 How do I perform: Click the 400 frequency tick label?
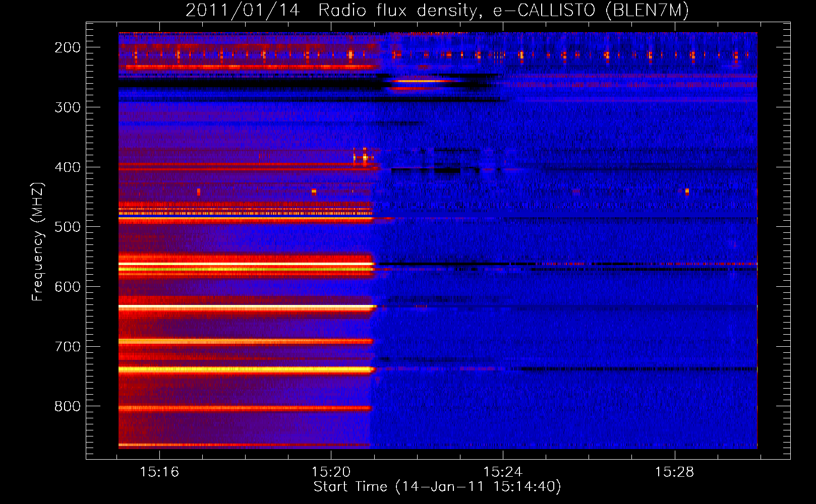[68, 167]
